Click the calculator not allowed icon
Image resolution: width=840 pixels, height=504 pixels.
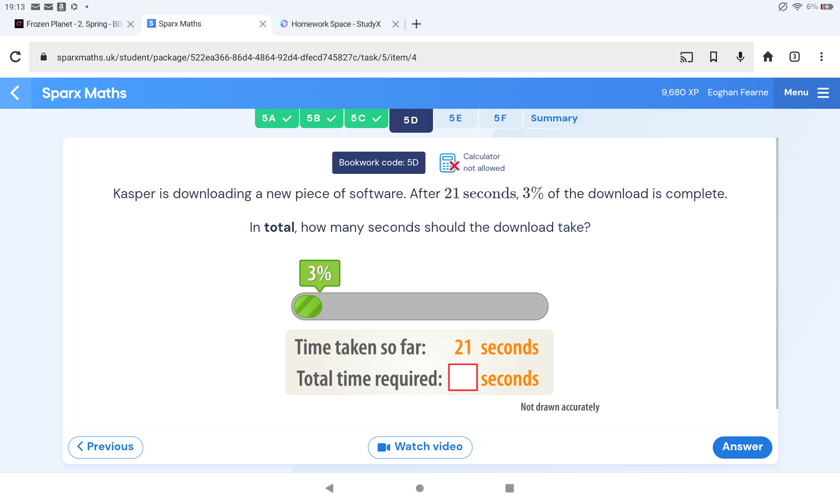coord(449,163)
